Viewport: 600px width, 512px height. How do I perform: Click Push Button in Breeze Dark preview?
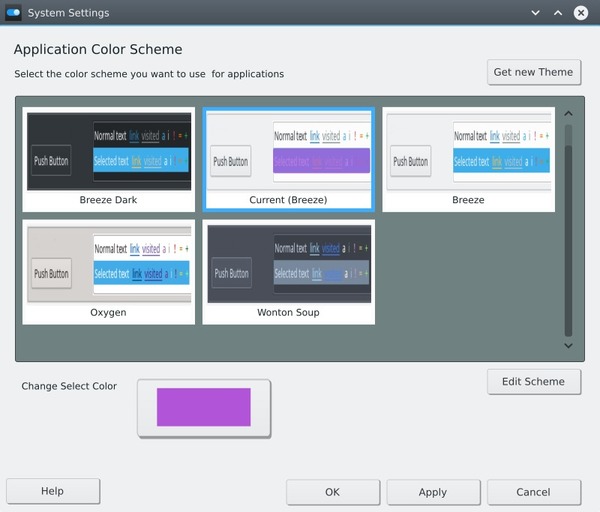point(51,160)
